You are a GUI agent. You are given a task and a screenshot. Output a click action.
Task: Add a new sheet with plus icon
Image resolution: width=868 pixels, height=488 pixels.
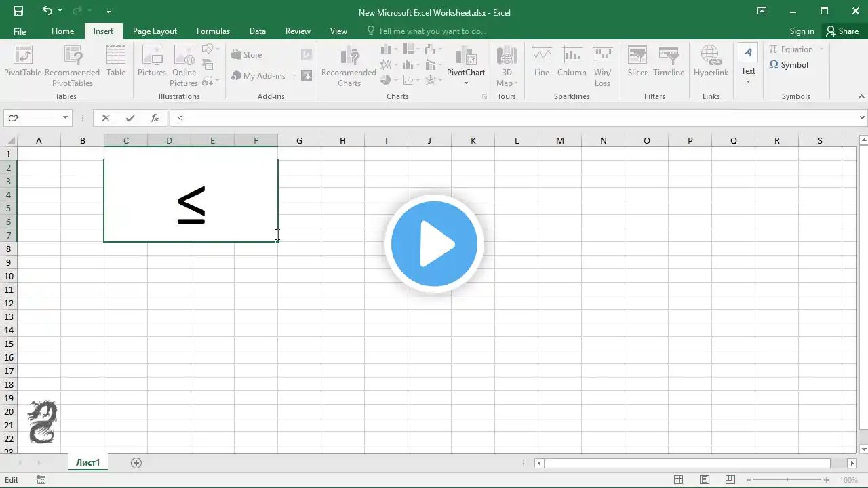(136, 463)
